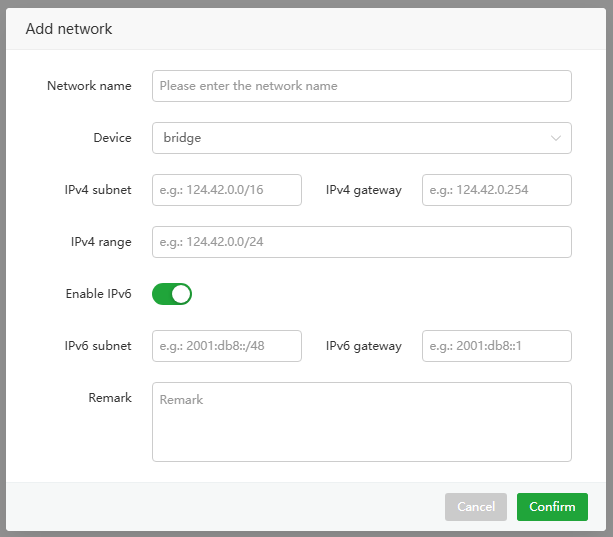Confirm adding the network
Screen dimensions: 613x537
click(x=552, y=507)
